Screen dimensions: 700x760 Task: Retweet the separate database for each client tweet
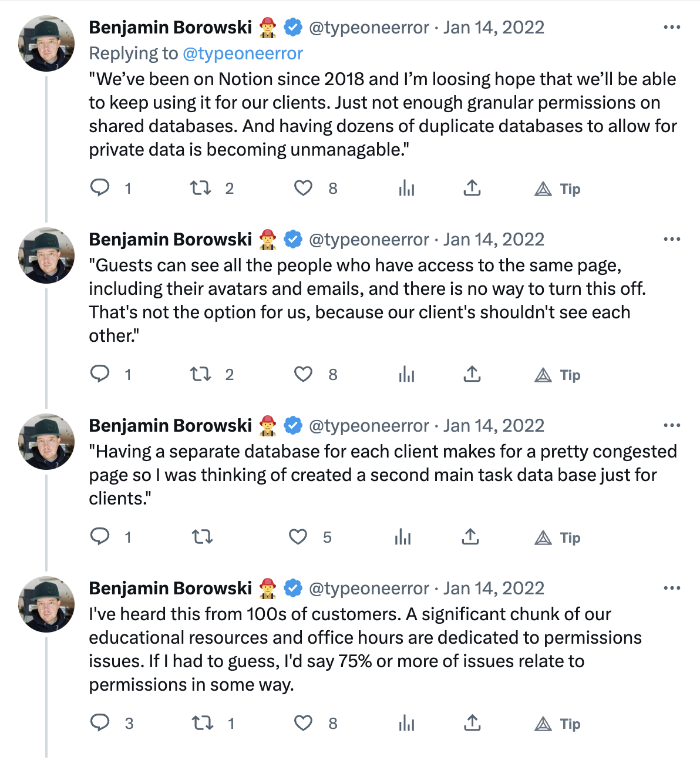203,537
